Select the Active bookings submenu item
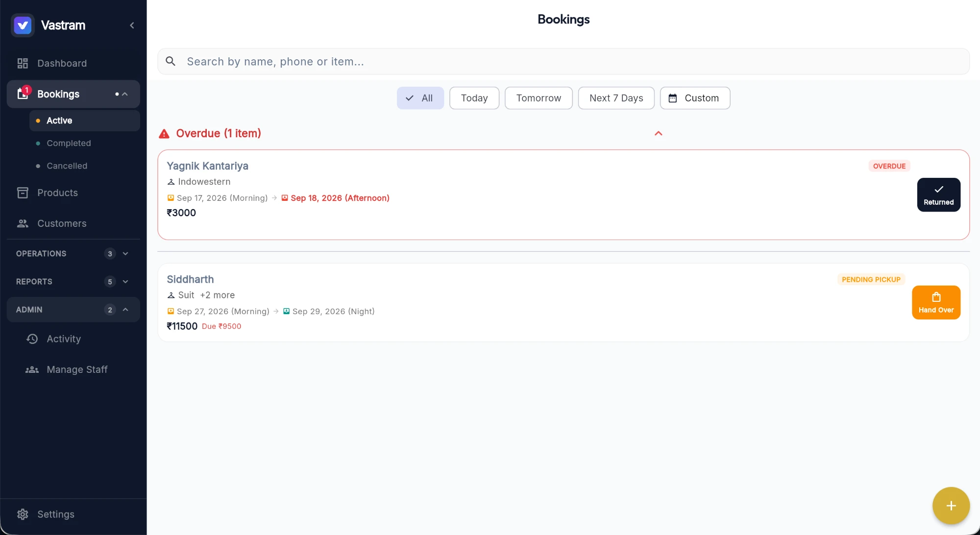Screen dimensions: 980x535 pos(85,121)
